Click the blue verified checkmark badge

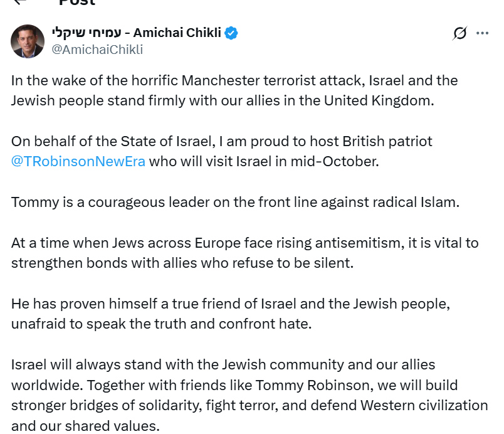pyautogui.click(x=231, y=33)
